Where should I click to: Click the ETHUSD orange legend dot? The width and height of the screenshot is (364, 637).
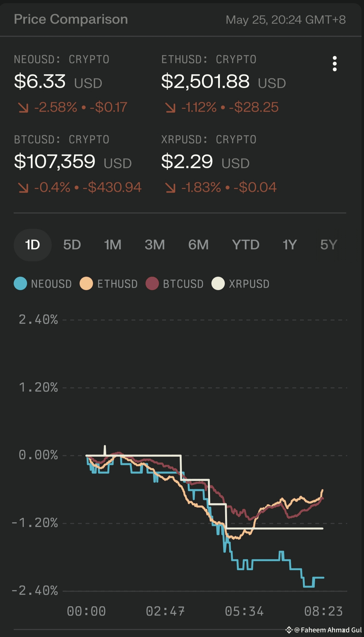(86, 283)
